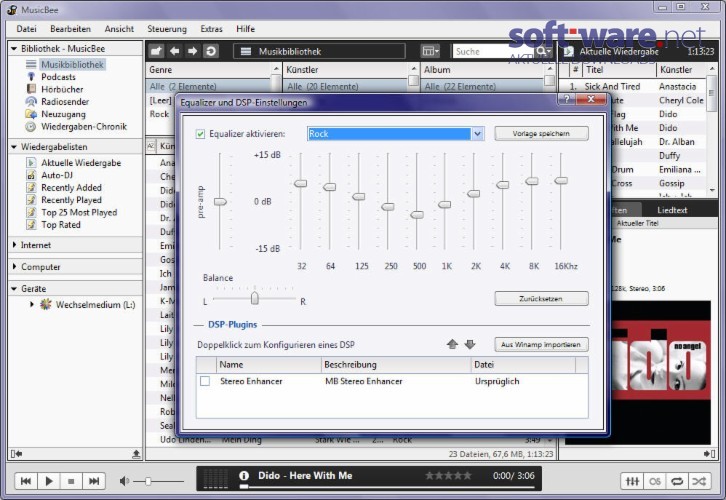Open equalizer icon in player bar

(x=632, y=481)
